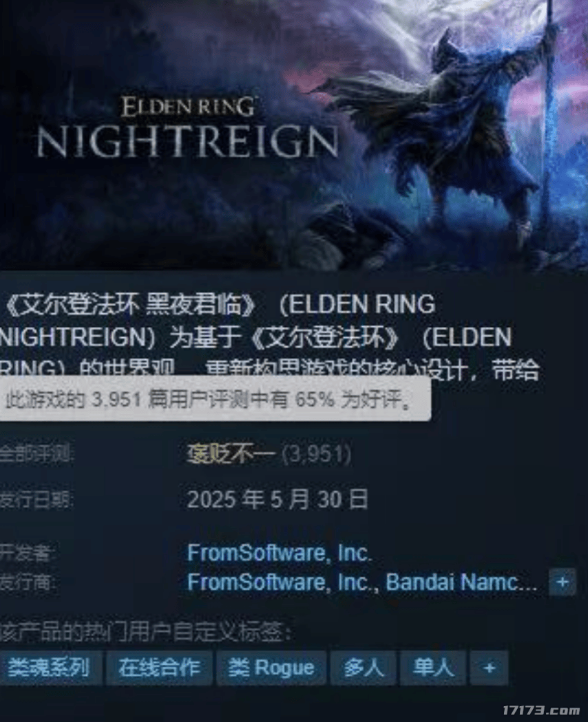Select the 类魂系列 tag
This screenshot has width=588, height=722.
pyautogui.click(x=50, y=668)
